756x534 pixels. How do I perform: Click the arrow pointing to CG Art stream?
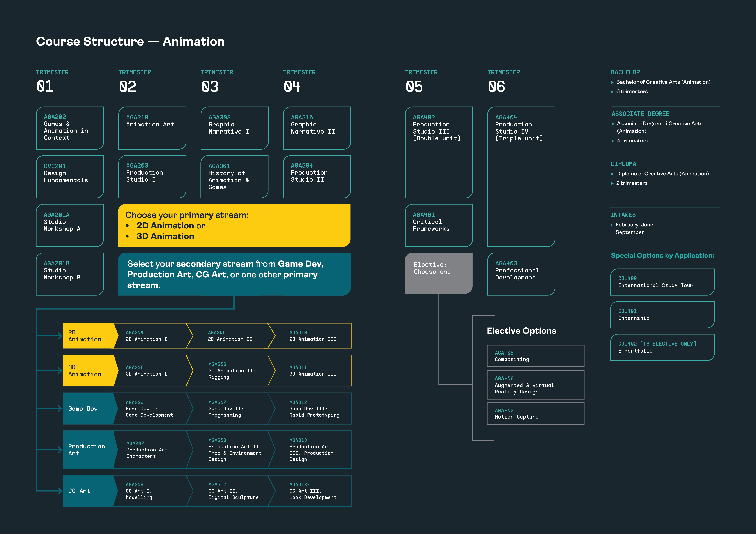coord(60,491)
